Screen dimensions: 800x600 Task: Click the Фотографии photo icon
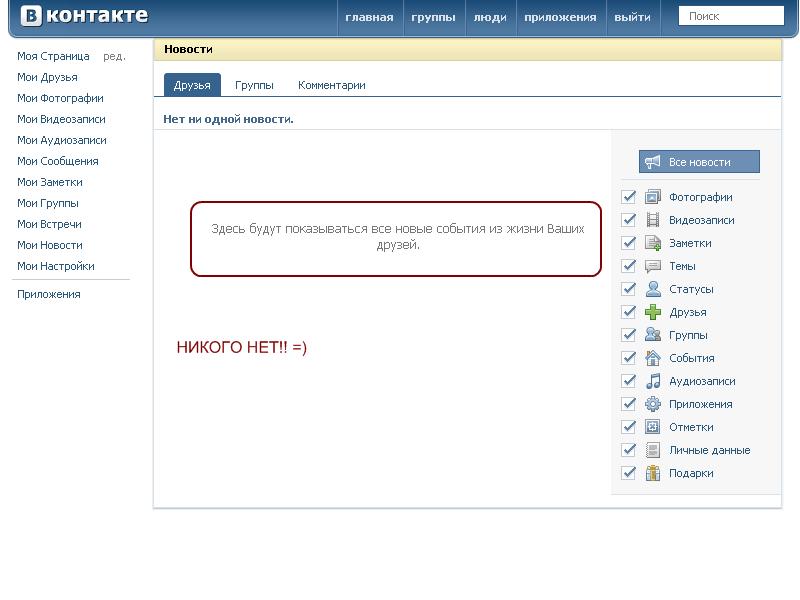[653, 197]
